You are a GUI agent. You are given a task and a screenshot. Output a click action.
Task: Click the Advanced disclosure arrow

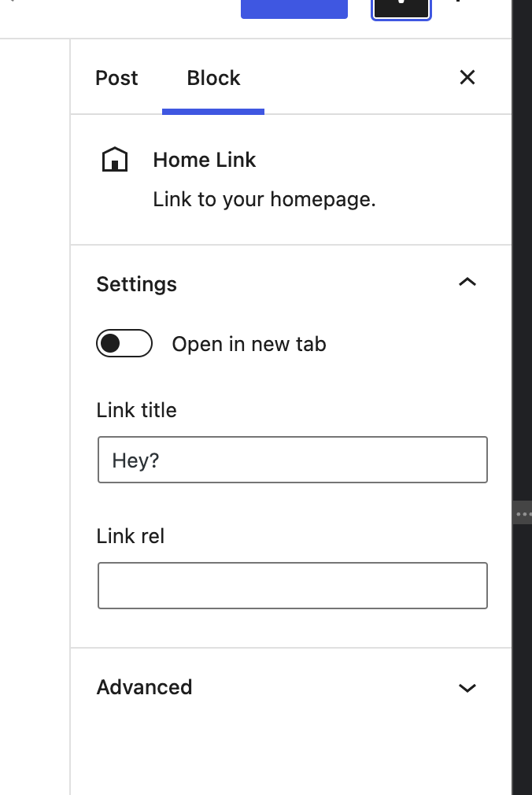tap(467, 687)
